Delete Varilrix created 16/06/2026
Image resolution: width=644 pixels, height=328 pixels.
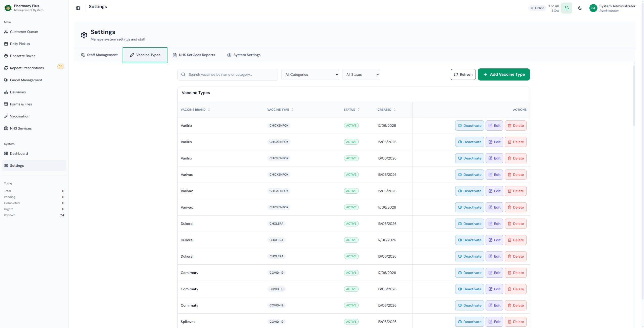[x=516, y=158]
